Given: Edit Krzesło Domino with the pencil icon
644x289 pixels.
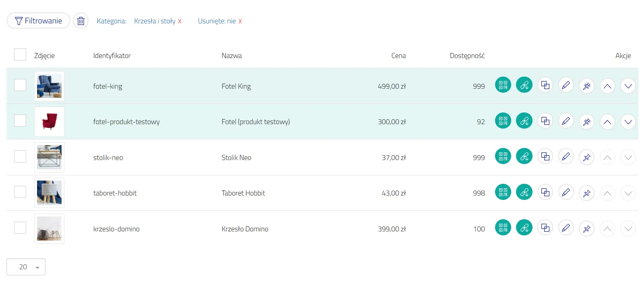Looking at the screenshot, I should pos(566,228).
